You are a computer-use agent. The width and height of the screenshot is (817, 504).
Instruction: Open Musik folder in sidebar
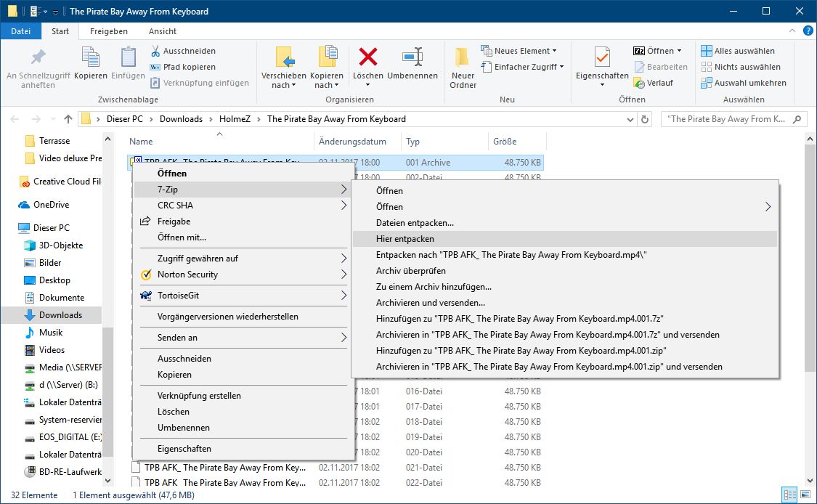[x=51, y=333]
